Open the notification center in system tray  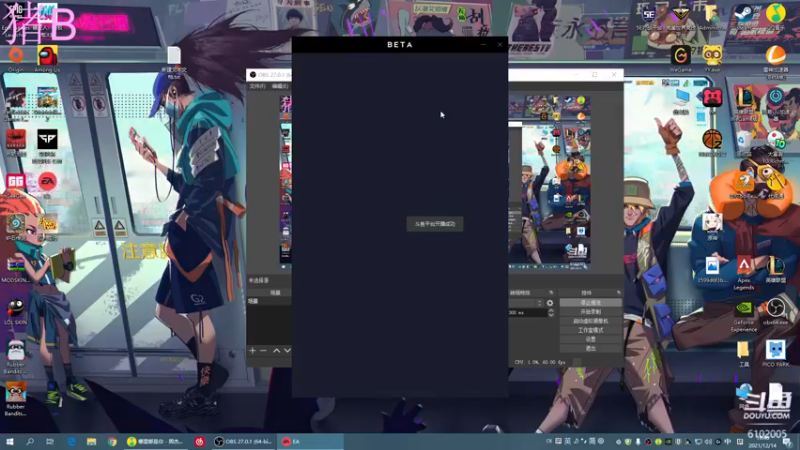click(789, 442)
